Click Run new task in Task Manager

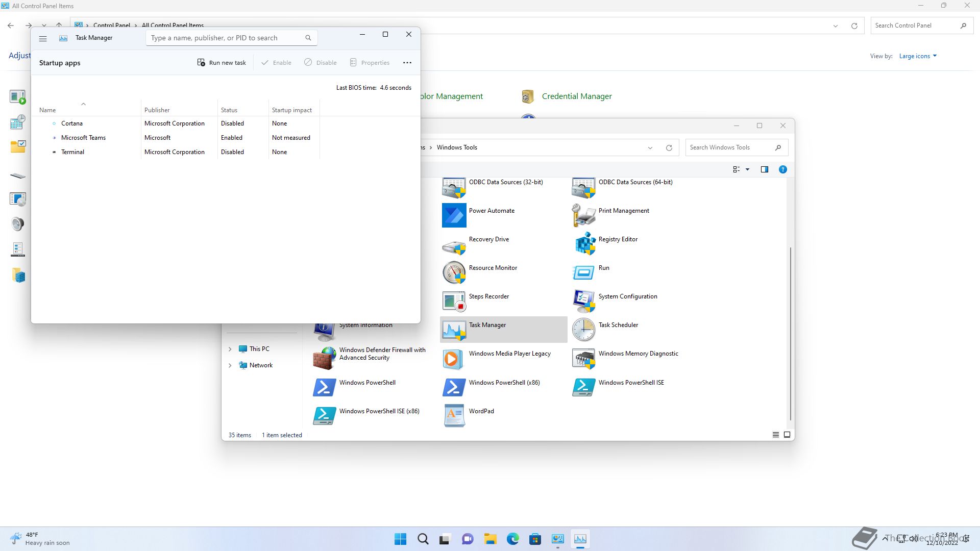point(222,63)
